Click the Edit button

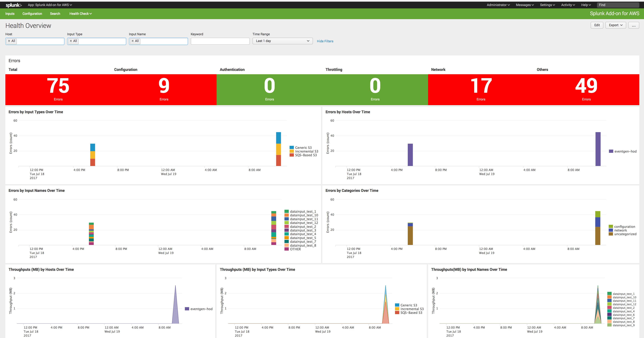coord(597,25)
